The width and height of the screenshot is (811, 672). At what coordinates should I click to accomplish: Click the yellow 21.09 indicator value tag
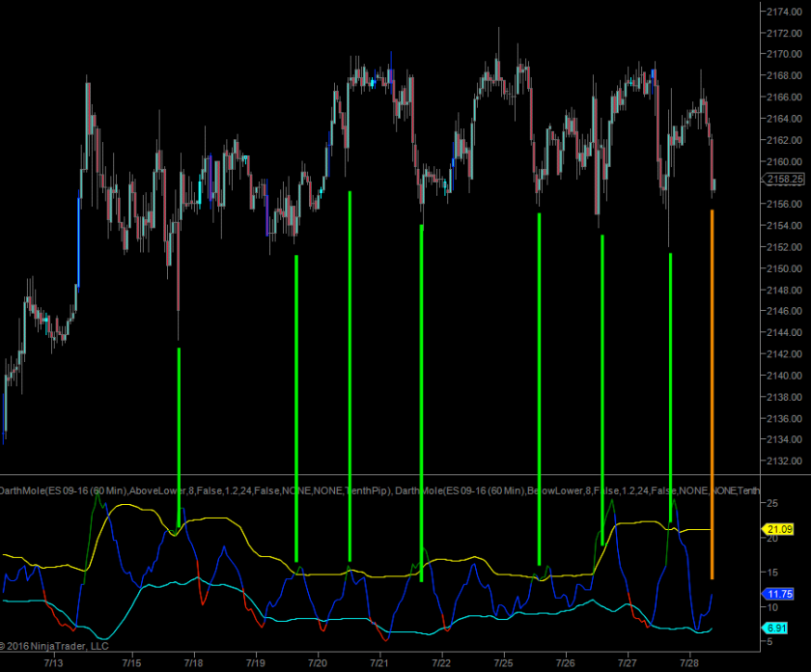tap(778, 529)
